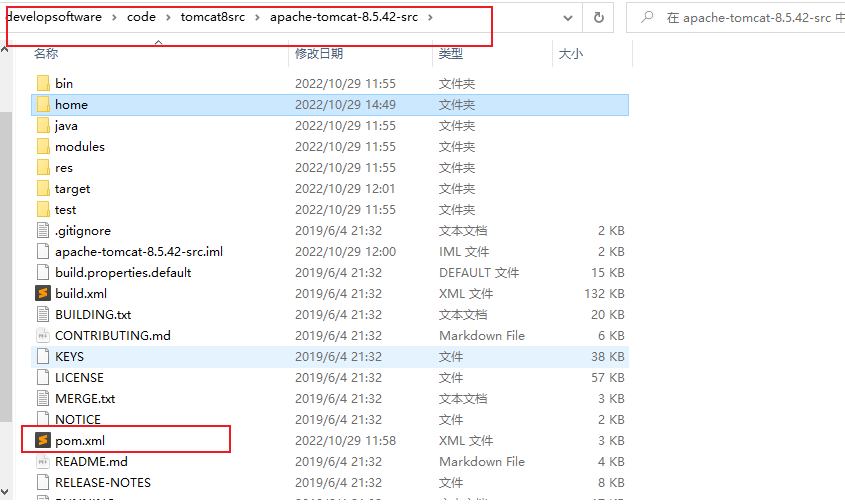Viewport: 845px width, 504px height.
Task: Sort by 名称 column header
Action: coord(45,53)
